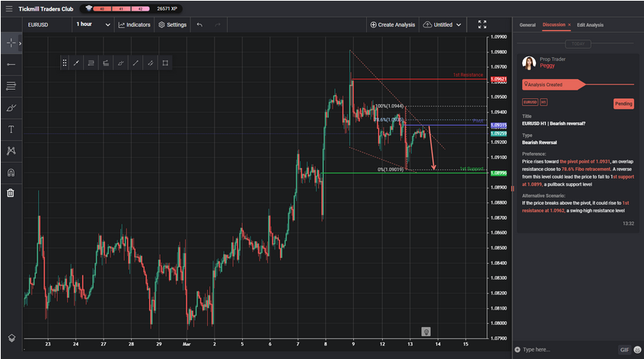Click Create Analysis button

pyautogui.click(x=393, y=24)
